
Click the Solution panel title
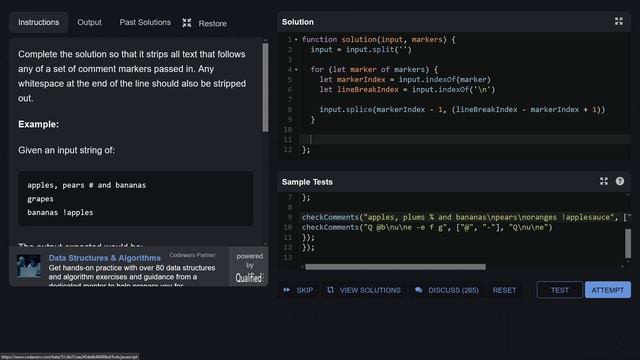(x=298, y=22)
